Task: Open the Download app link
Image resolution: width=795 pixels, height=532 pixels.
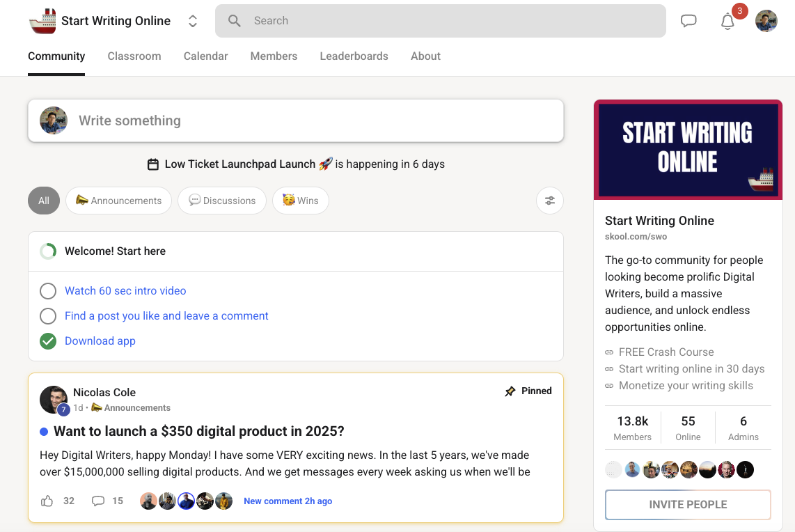Action: tap(100, 341)
